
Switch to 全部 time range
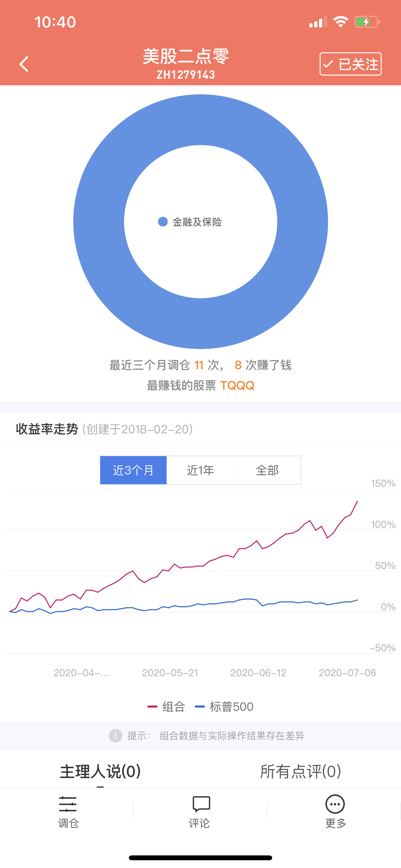(267, 470)
